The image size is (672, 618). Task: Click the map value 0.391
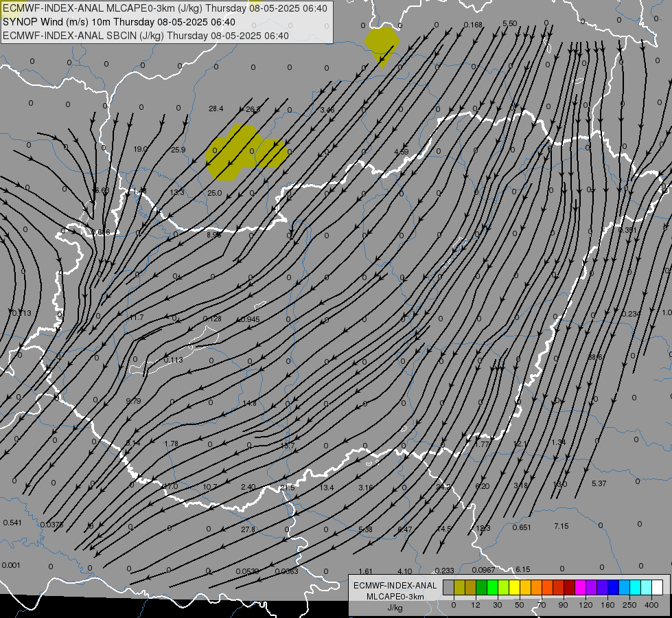click(627, 230)
